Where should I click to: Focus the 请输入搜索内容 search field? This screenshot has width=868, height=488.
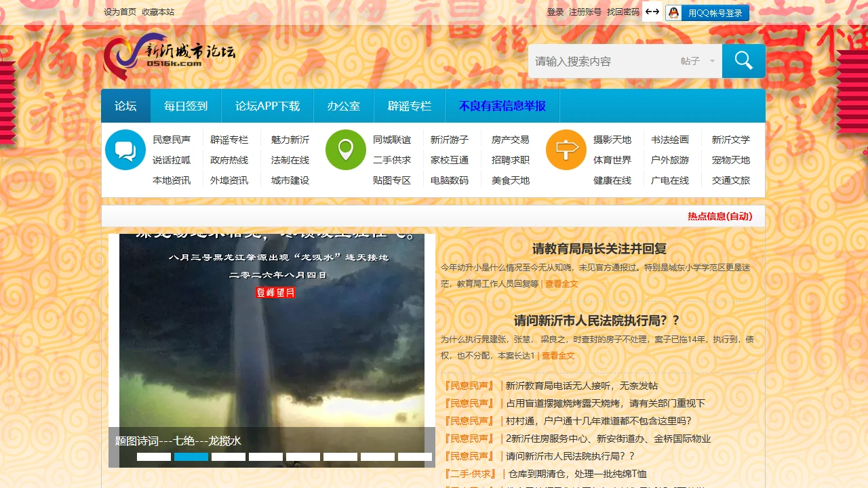coord(603,61)
